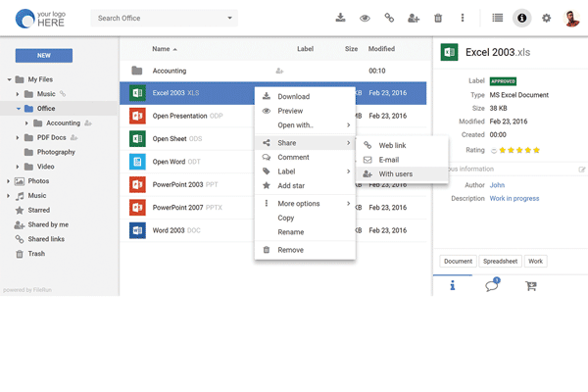Viewport: 588px width, 392px height.
Task: Click the Document tag button
Action: click(458, 261)
